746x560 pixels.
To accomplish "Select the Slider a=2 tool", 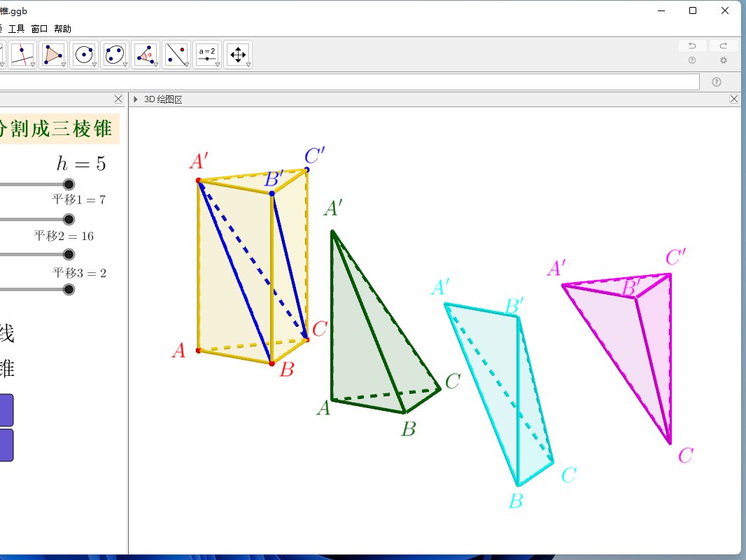I will [207, 55].
